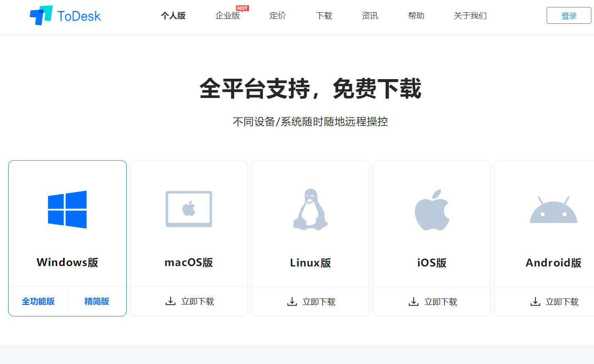Open the 关于我们 navigation item
Image resolution: width=594 pixels, height=364 pixels.
tap(470, 16)
